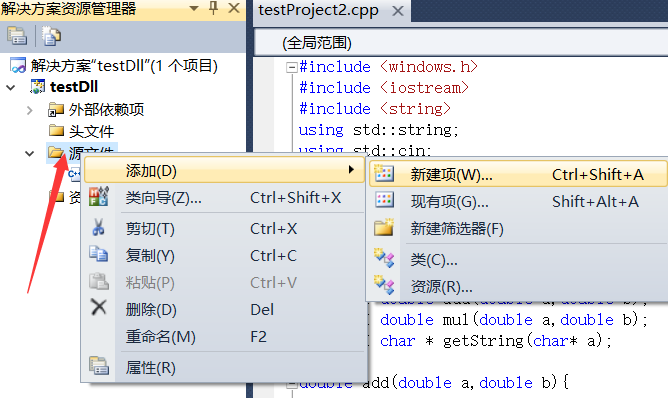Click the New Item icon in submenu

coord(384,174)
